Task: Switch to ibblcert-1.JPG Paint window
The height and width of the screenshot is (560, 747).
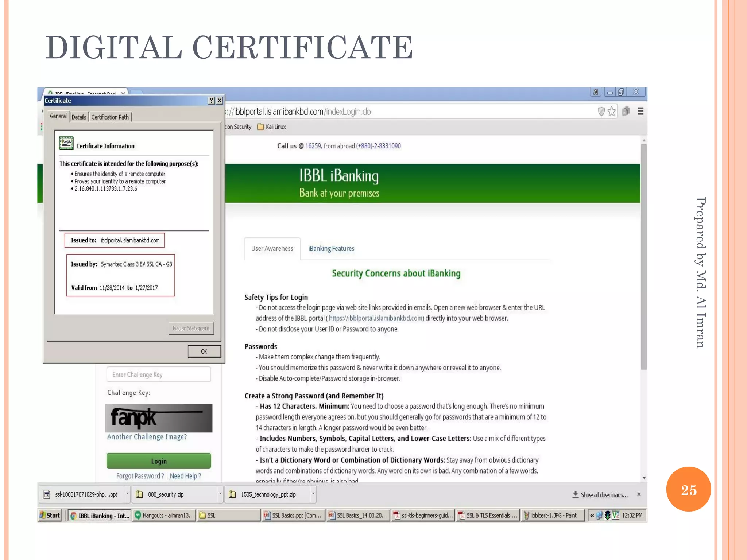Action: click(553, 516)
